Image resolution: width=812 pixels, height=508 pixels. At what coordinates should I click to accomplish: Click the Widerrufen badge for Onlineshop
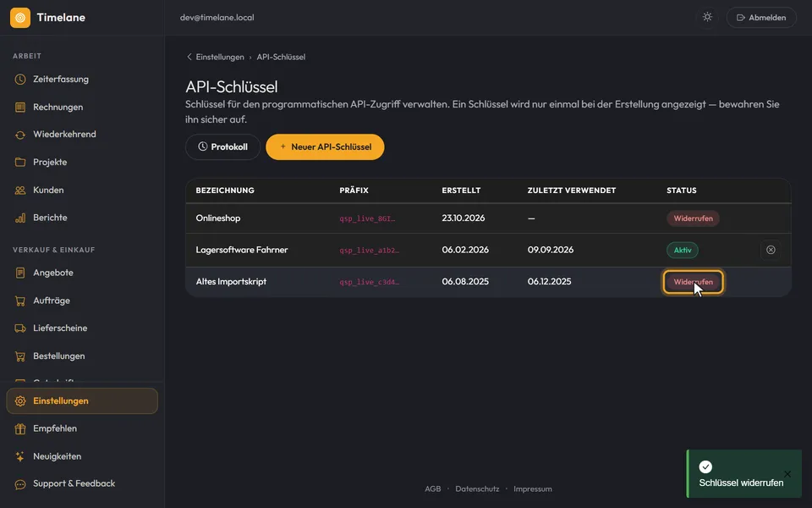tap(693, 218)
